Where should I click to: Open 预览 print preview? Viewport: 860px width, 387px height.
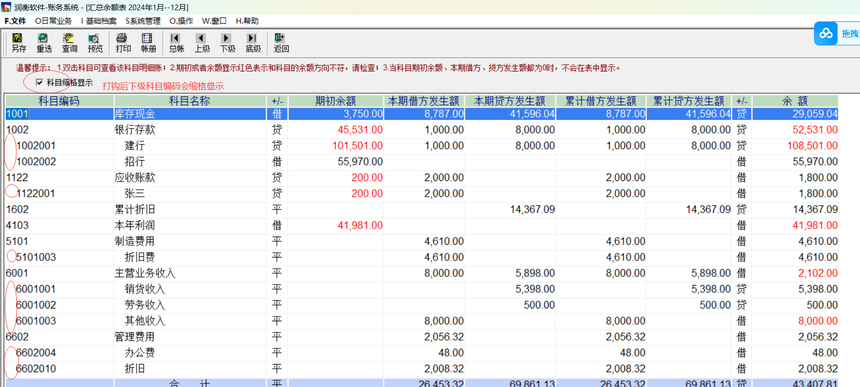[x=95, y=43]
